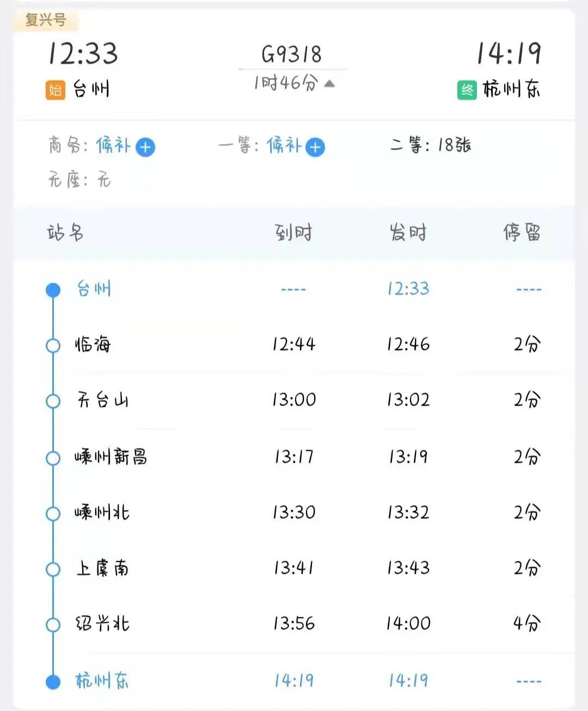588x711 pixels.
Task: Collapse the stop list via 1时46分 arrow
Action: click(329, 83)
